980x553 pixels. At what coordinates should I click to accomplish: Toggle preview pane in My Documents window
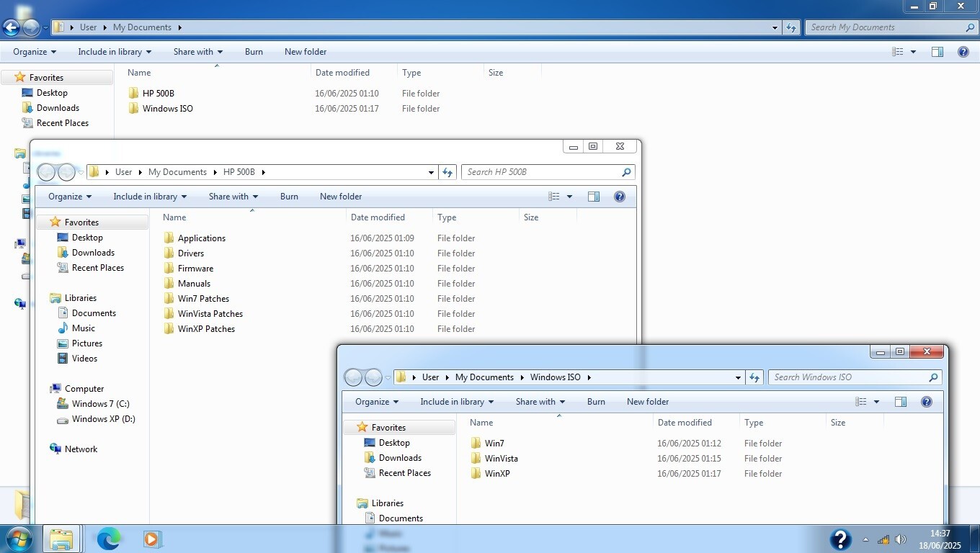coord(937,52)
